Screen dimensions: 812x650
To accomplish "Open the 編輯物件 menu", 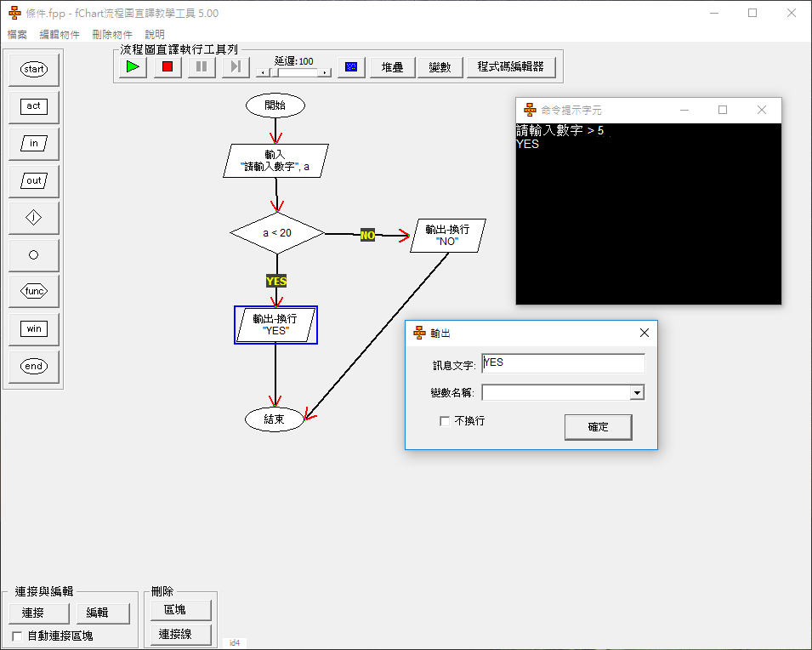I will pos(60,35).
